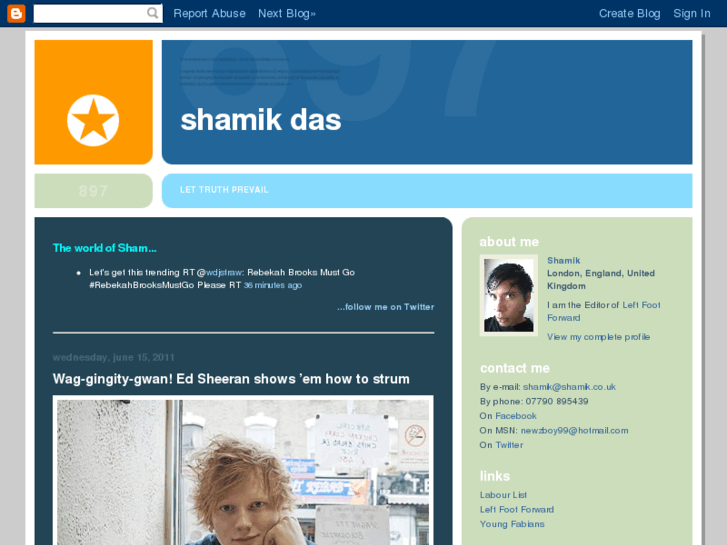Click the white star badge icon
This screenshot has height=545, width=727.
(93, 121)
